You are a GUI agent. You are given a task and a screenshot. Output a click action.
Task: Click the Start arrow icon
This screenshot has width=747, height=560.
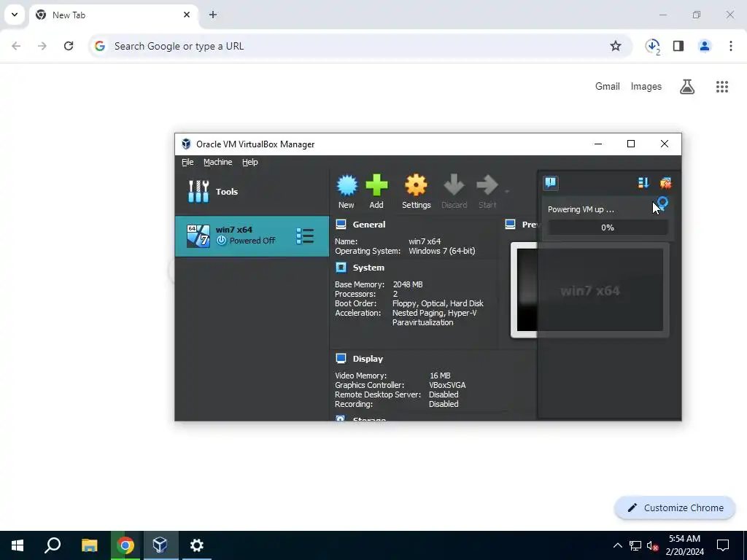pos(487,185)
